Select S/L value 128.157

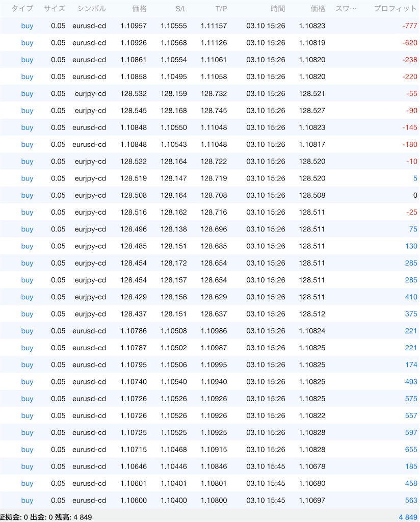coord(174,280)
